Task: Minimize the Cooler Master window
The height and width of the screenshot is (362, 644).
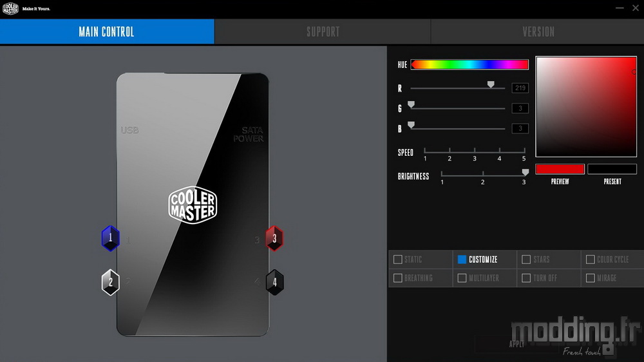Action: (620, 8)
